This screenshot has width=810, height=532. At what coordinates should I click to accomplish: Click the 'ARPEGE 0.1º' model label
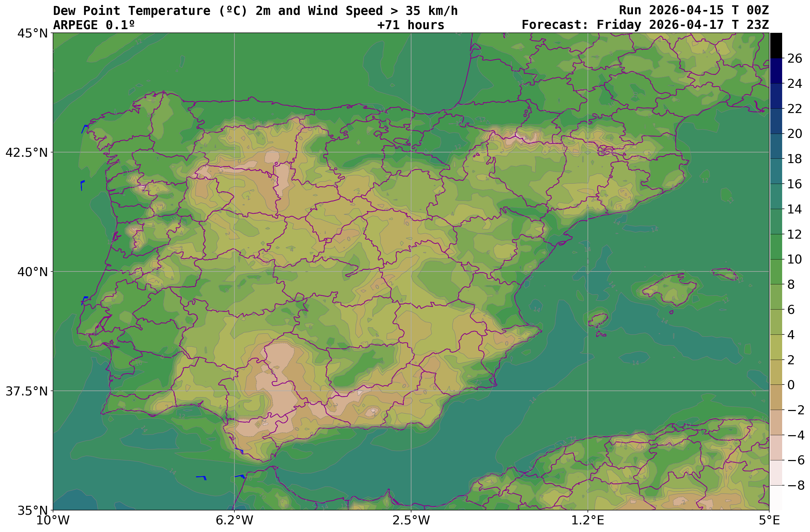click(x=94, y=25)
